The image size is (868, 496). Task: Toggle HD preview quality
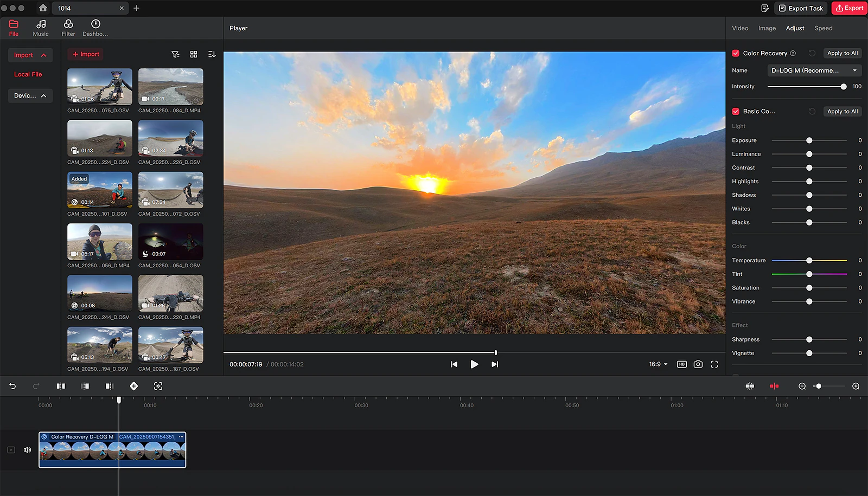point(682,364)
